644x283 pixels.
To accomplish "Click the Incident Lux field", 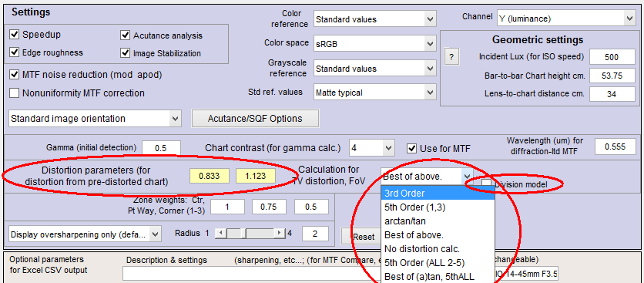I will (612, 57).
